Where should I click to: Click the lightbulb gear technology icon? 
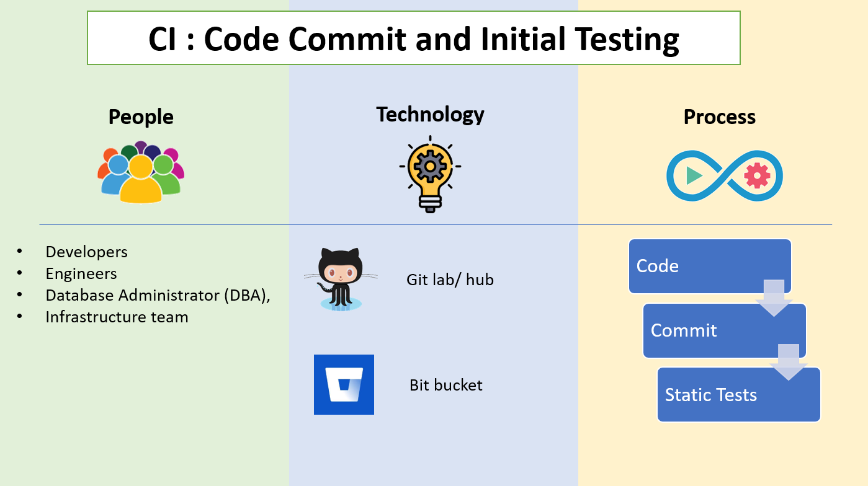coord(430,174)
